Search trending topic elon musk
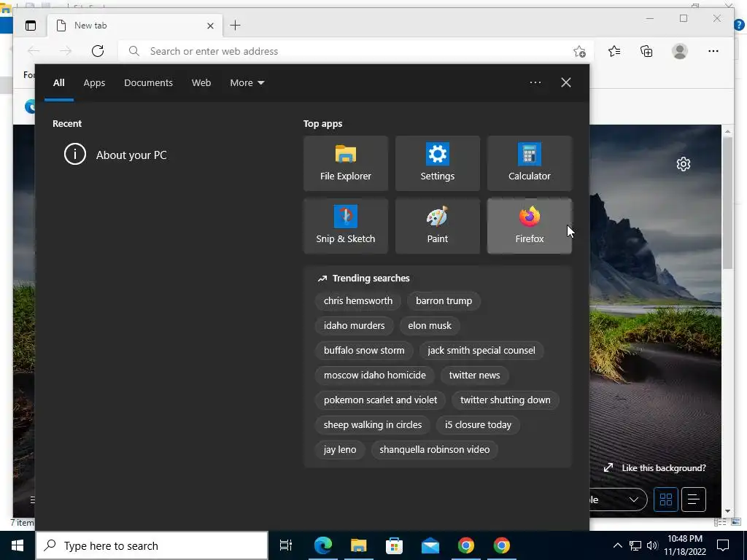This screenshot has height=560, width=747. point(429,326)
